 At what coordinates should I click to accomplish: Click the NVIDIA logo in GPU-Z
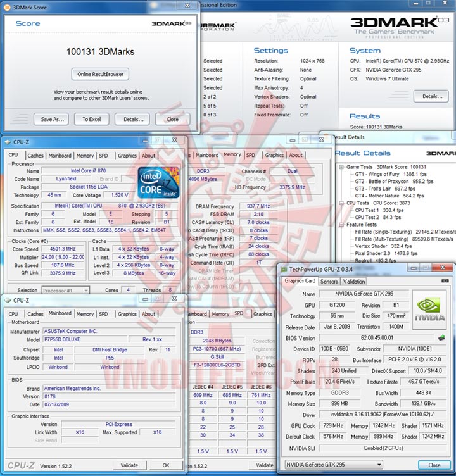(429, 310)
